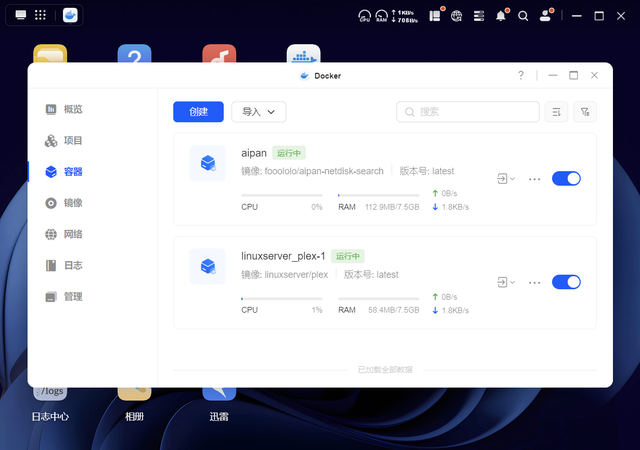The height and width of the screenshot is (450, 640).
Task: Expand the 导入 import dropdown
Action: coord(259,112)
